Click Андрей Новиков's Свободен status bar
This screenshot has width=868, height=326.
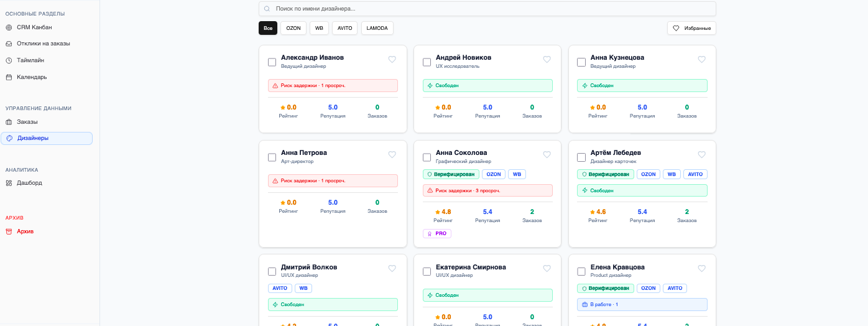coord(487,85)
